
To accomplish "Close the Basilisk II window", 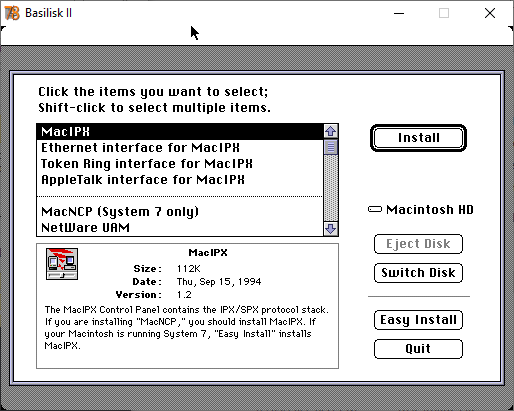I will pos(490,13).
